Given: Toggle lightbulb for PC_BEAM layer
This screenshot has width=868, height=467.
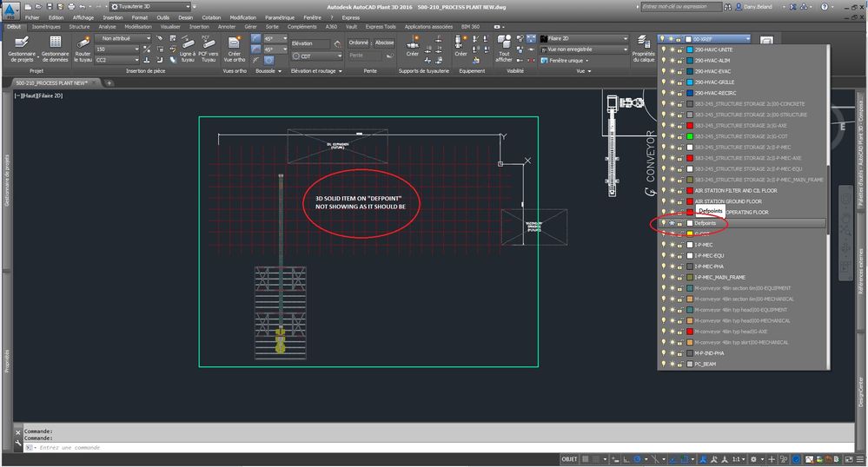Looking at the screenshot, I should tap(664, 364).
